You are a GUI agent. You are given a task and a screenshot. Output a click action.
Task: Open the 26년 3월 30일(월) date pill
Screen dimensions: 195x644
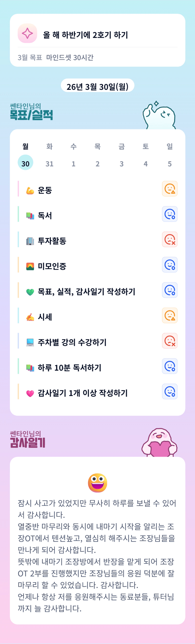click(98, 86)
